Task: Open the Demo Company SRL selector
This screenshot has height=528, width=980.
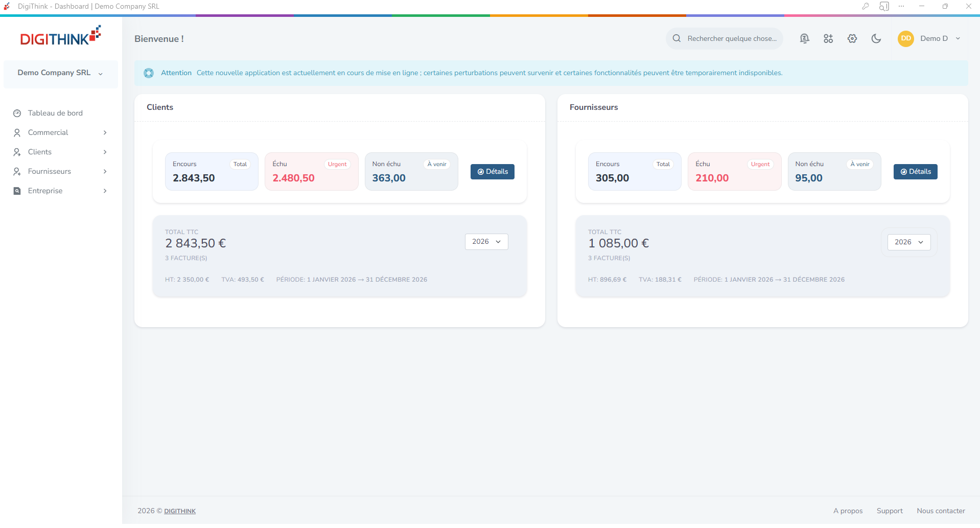Action: 60,73
